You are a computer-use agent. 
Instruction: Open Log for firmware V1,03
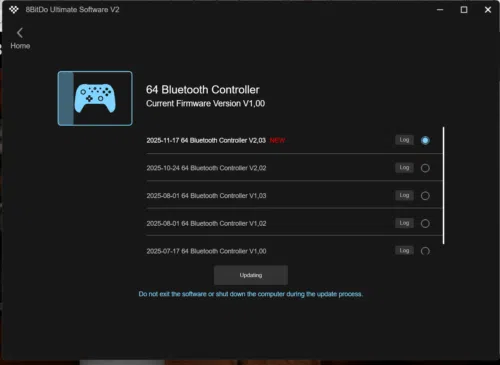pos(404,195)
